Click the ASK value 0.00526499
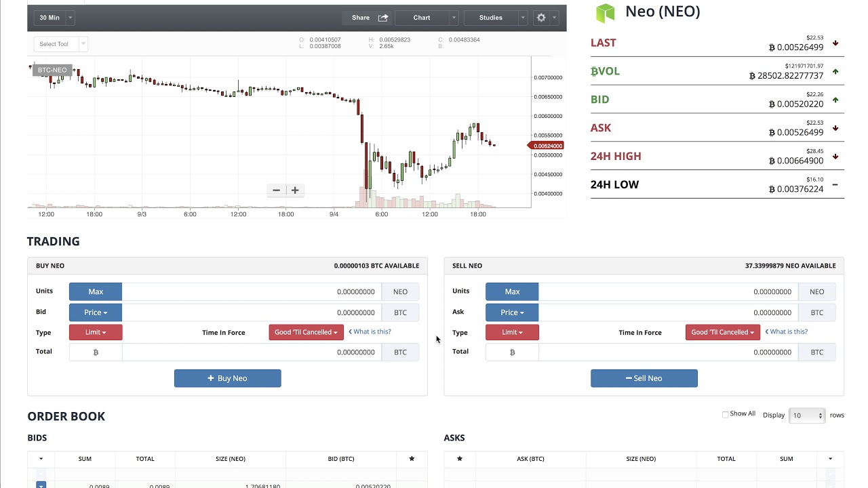The image size is (868, 488). [796, 132]
